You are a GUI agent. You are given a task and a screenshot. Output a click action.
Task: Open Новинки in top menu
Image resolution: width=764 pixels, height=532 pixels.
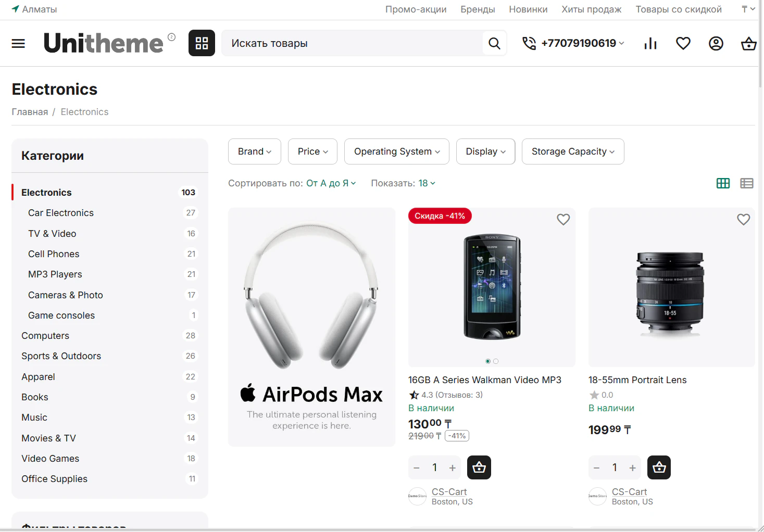pos(528,9)
